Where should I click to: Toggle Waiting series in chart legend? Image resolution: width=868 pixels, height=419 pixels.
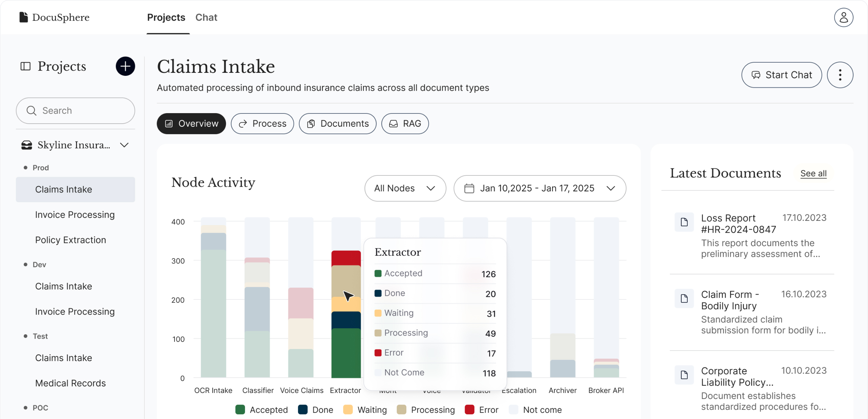[x=365, y=410]
